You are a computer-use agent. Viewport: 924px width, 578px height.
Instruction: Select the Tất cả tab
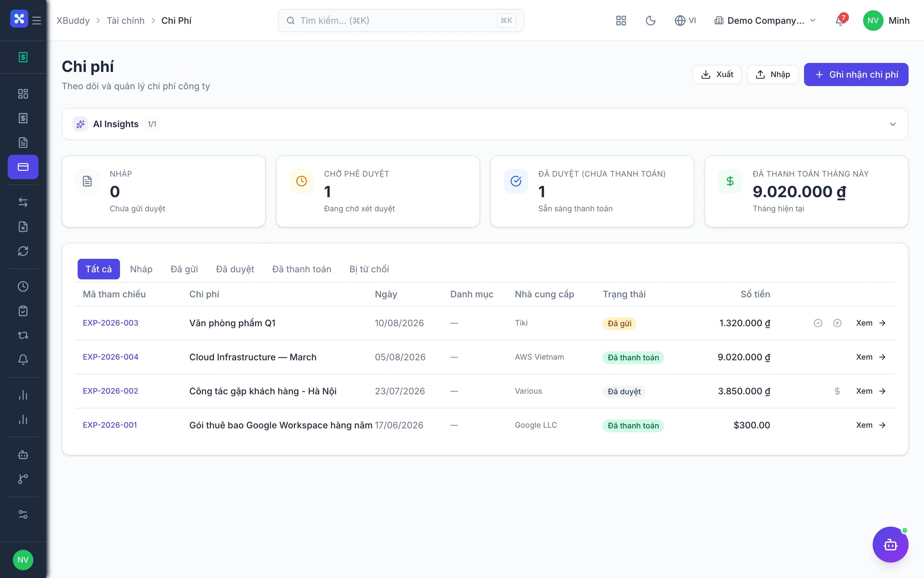click(98, 269)
